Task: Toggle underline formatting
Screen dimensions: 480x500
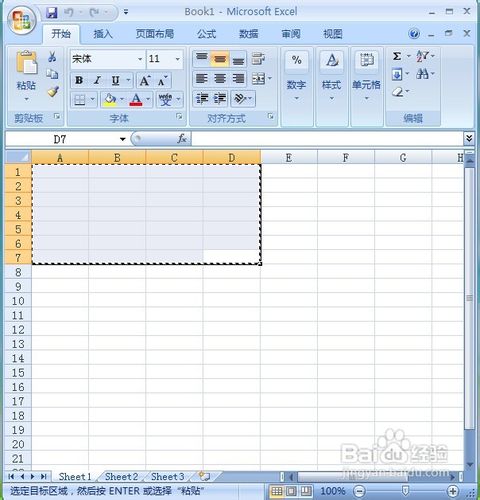Action: [x=115, y=80]
